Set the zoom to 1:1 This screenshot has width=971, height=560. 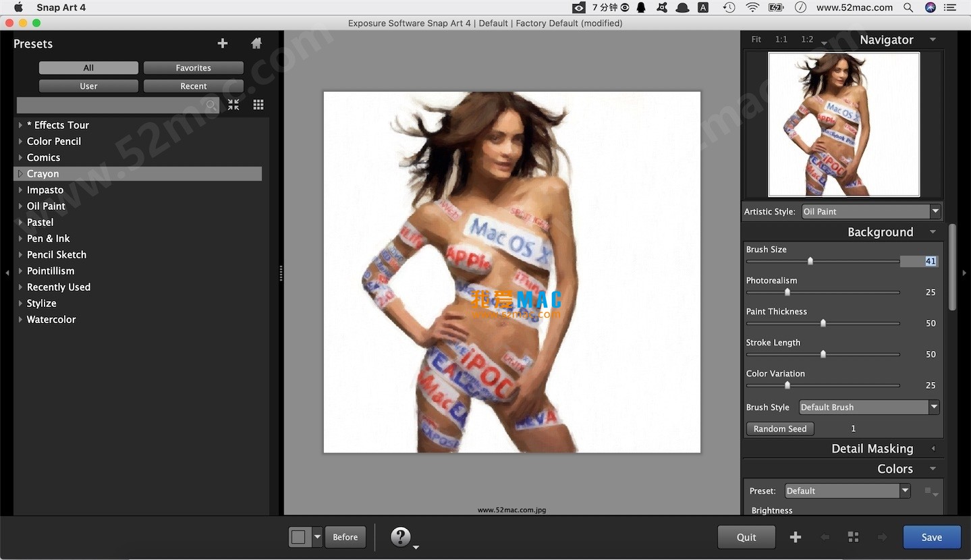point(781,40)
